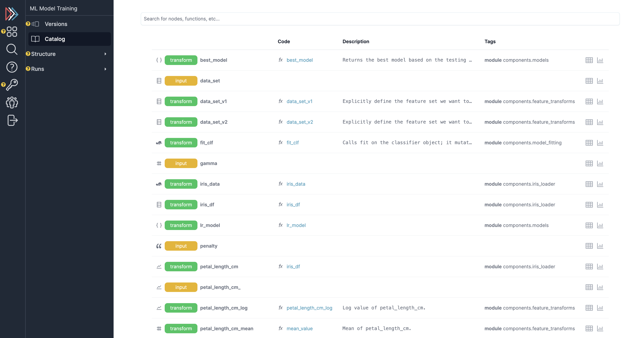Click chart icon for petal_length_cm_log row
Screen dimensions: 644x338
point(600,308)
